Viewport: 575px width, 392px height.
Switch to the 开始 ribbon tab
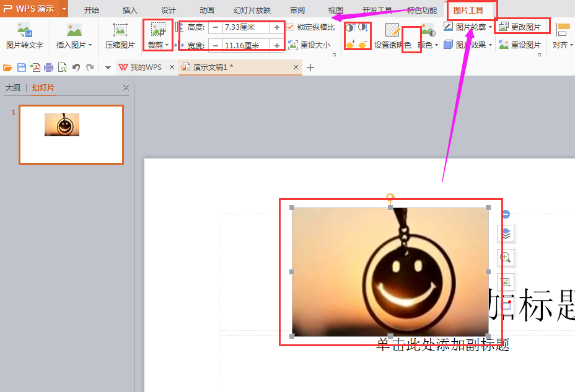(91, 11)
